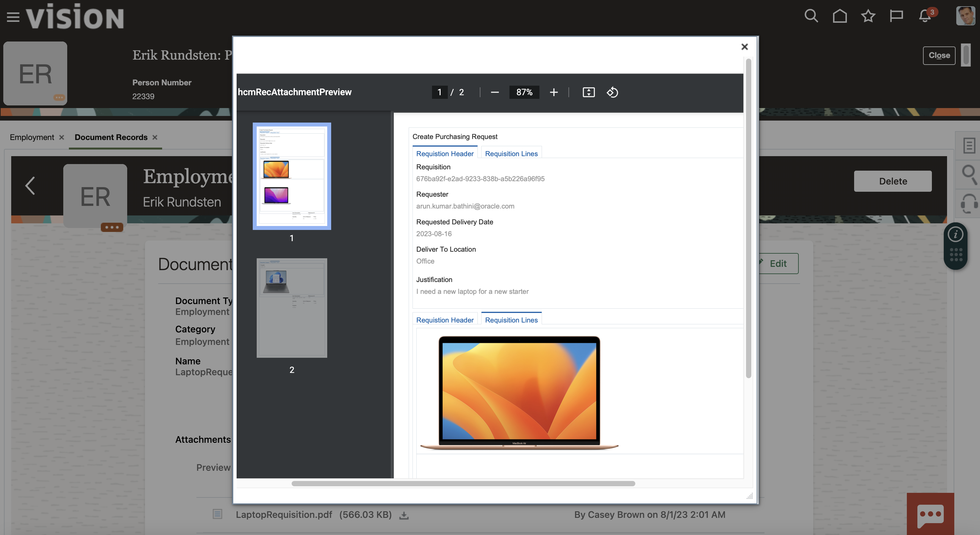The width and height of the screenshot is (980, 535).
Task: Select the Document Records tab
Action: [111, 137]
